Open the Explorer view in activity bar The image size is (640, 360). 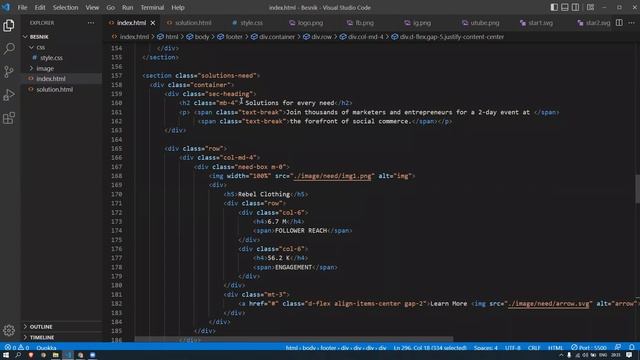(9, 25)
